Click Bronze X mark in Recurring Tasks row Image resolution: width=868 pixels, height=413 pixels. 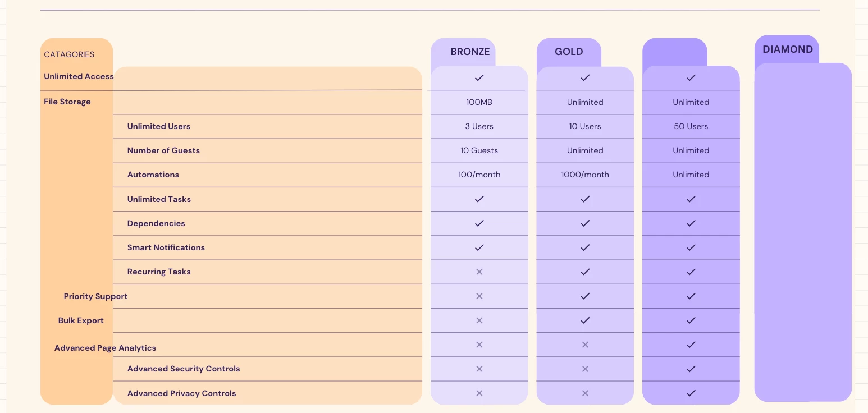point(479,272)
